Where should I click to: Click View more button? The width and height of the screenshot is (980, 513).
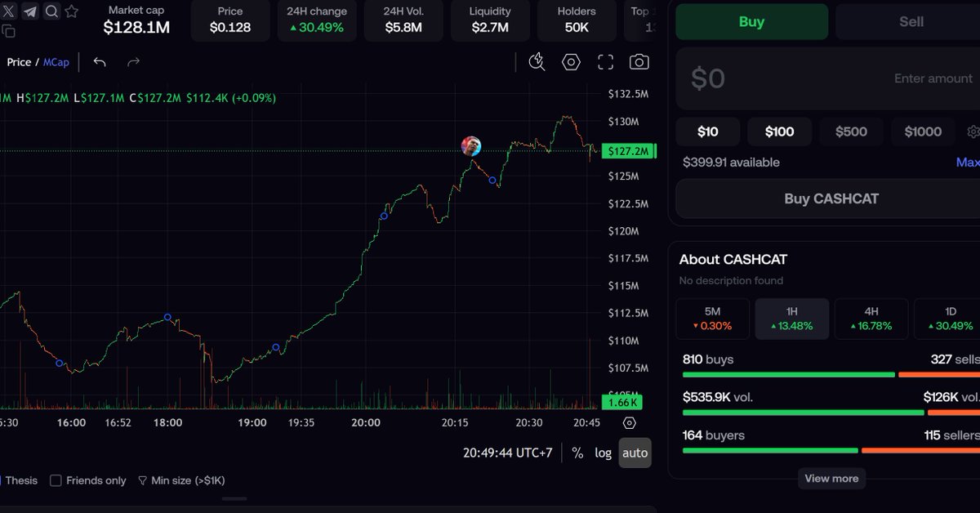831,479
